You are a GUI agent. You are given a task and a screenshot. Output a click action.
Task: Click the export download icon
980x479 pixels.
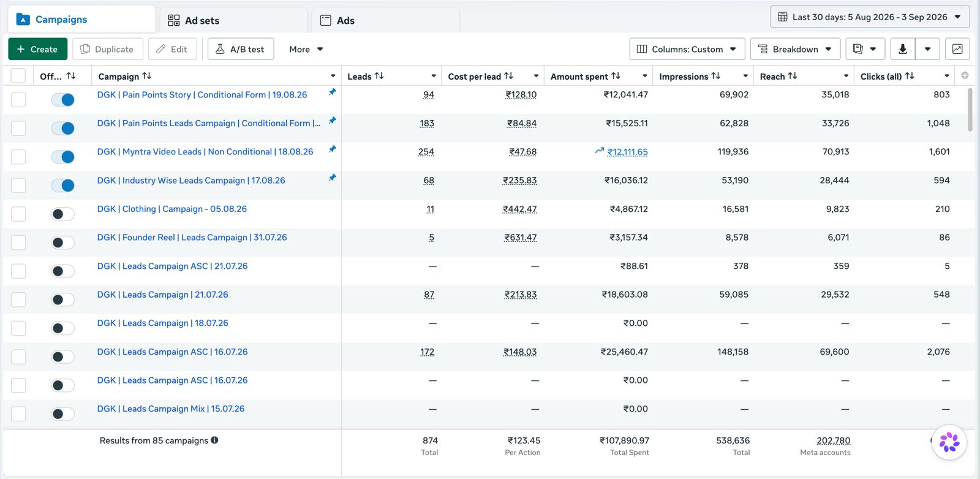coord(902,49)
